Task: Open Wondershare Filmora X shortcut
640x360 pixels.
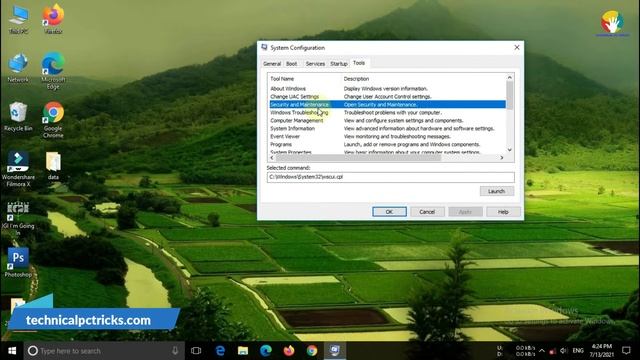Action: [18, 169]
